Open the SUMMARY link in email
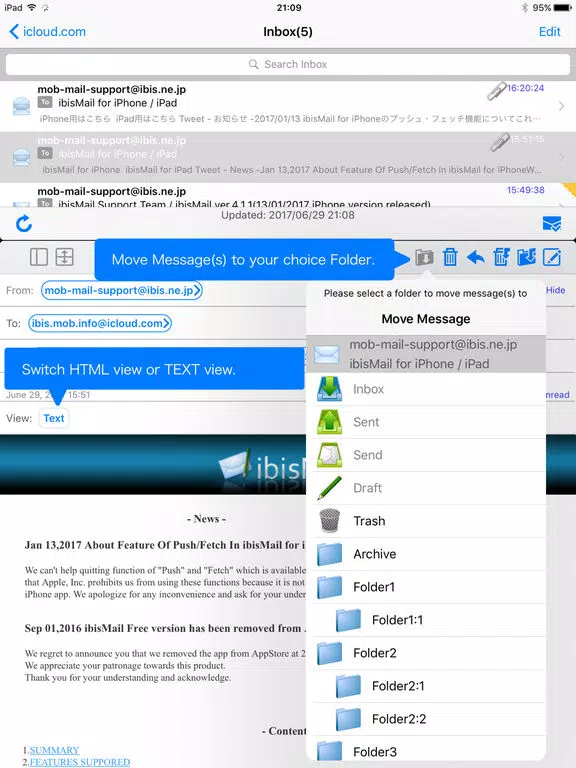The width and height of the screenshot is (576, 768). (54, 750)
